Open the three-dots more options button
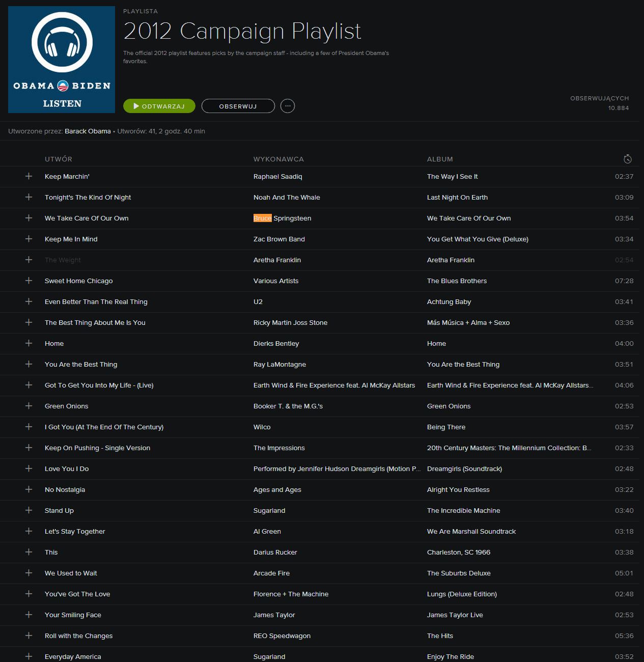 (288, 106)
